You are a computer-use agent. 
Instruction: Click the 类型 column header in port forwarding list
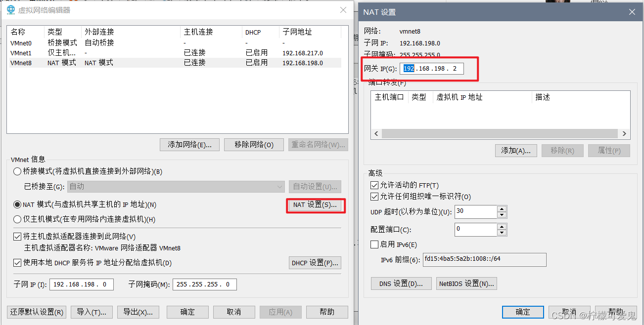[420, 97]
